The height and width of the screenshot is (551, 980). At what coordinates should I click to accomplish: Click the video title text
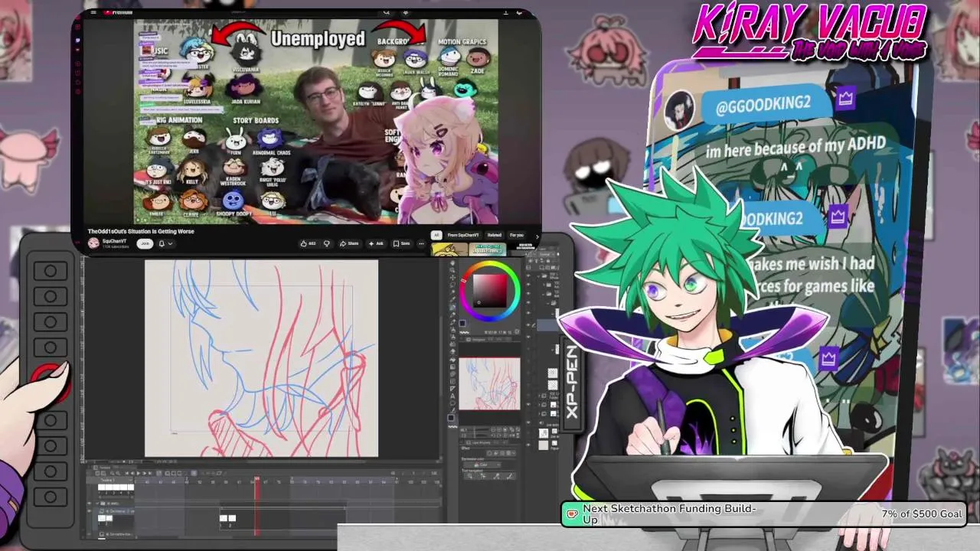tap(141, 231)
